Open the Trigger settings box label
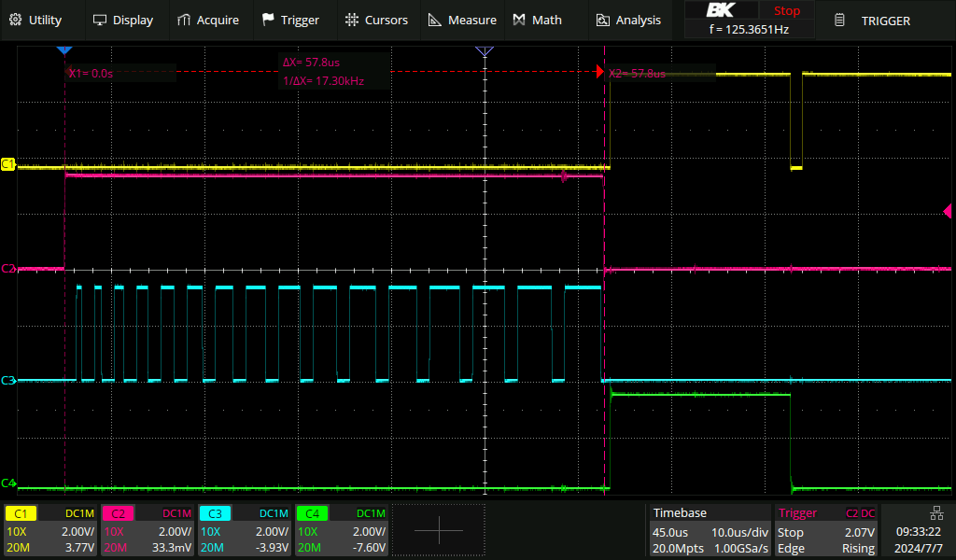956x560 pixels. point(797,513)
